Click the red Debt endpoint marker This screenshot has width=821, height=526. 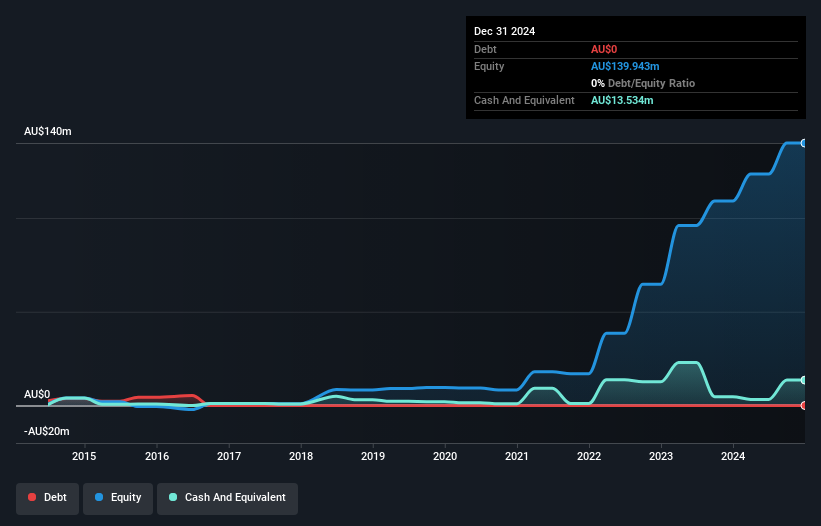tap(804, 405)
